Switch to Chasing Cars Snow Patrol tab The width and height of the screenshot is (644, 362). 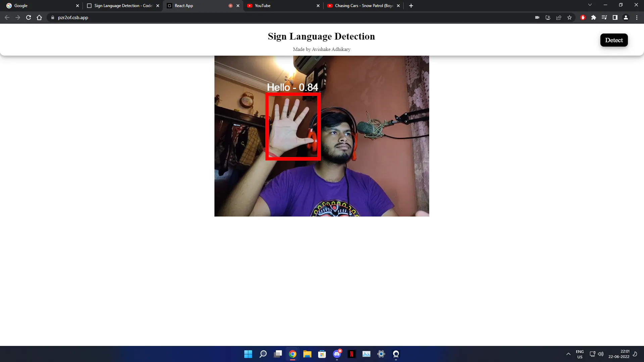tap(363, 6)
